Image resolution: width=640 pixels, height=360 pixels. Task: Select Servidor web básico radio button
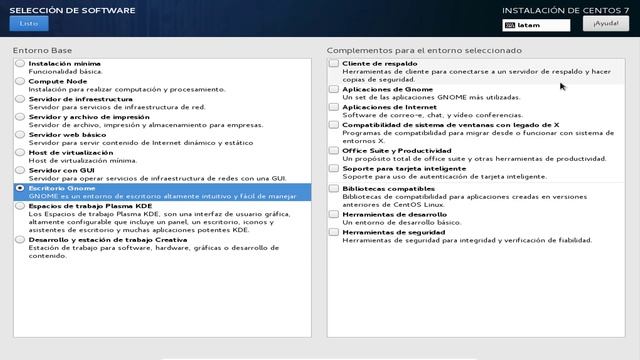20,135
